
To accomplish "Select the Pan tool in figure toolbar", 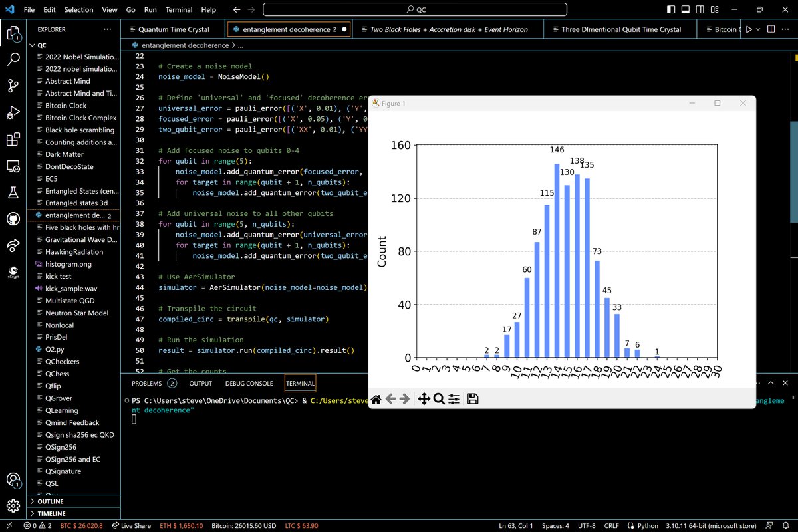I will click(x=423, y=399).
